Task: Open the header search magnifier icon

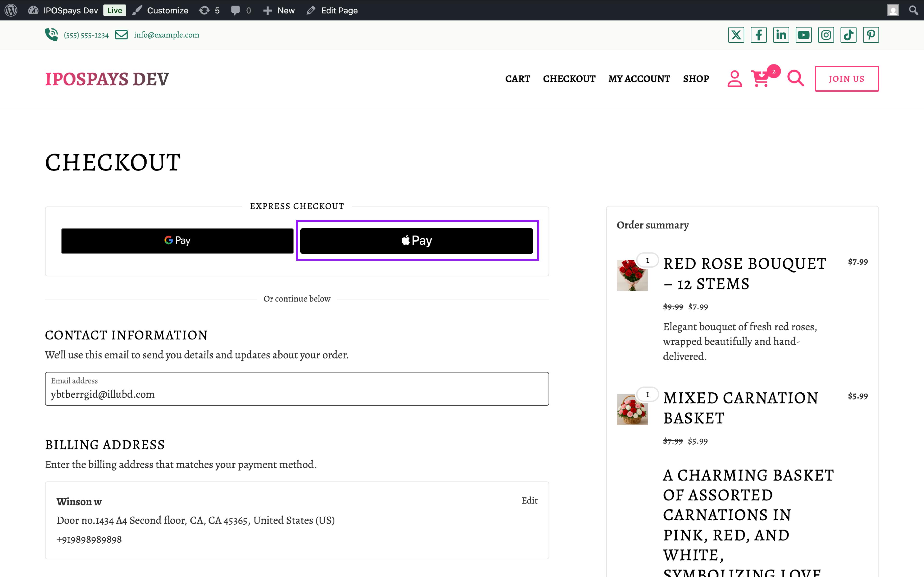Action: point(795,79)
